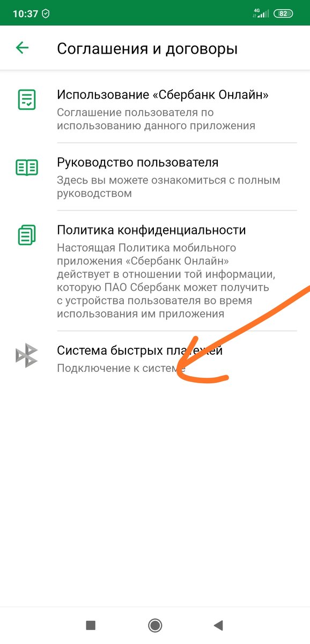This screenshot has height=644, width=310.
Task: Click the Настоящая Политика description paragraph
Action: [168, 281]
